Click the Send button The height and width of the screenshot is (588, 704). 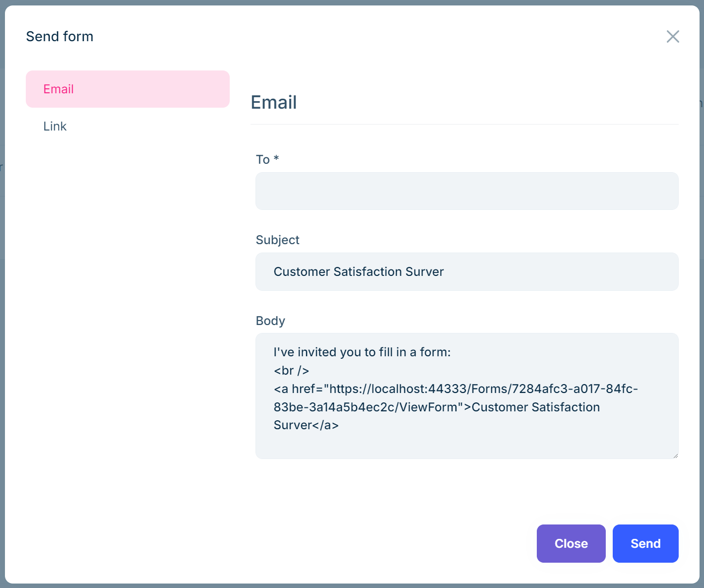[645, 543]
